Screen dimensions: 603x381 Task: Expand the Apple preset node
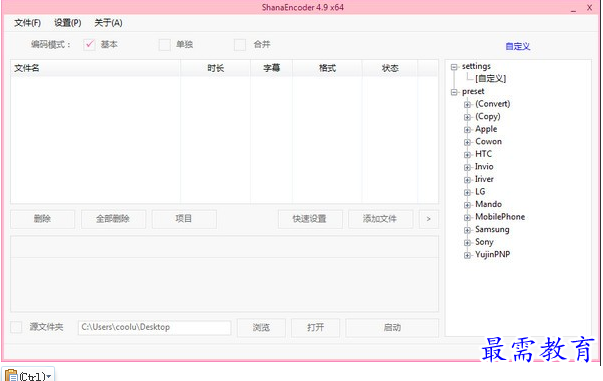467,130
